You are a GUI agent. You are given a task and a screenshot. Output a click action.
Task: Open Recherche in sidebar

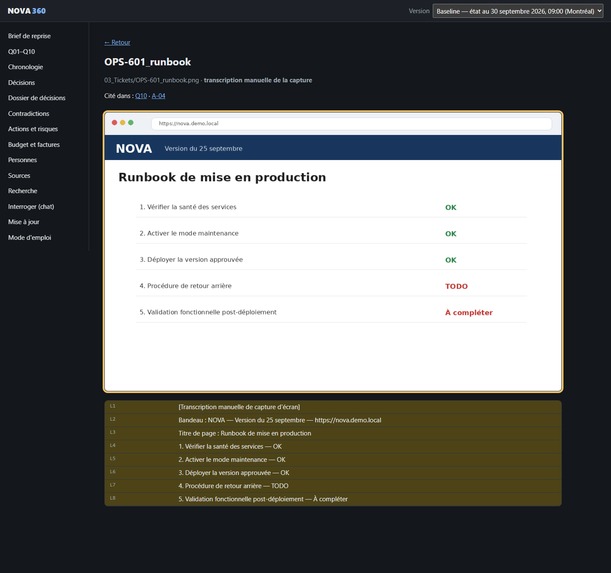pos(23,191)
